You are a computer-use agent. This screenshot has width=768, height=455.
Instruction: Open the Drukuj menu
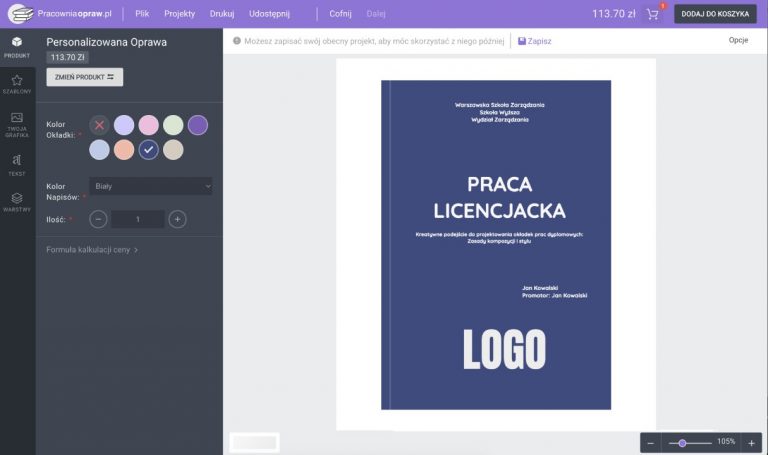(x=222, y=14)
